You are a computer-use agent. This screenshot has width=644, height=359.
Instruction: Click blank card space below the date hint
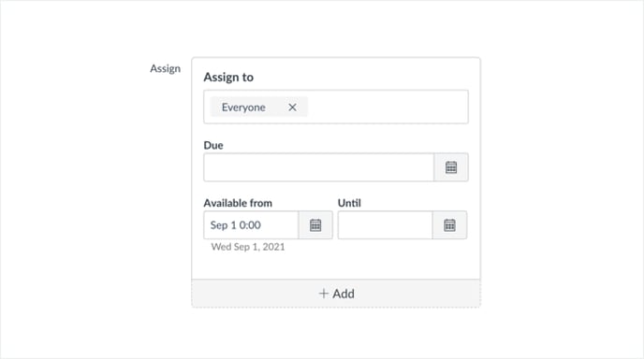[335, 266]
